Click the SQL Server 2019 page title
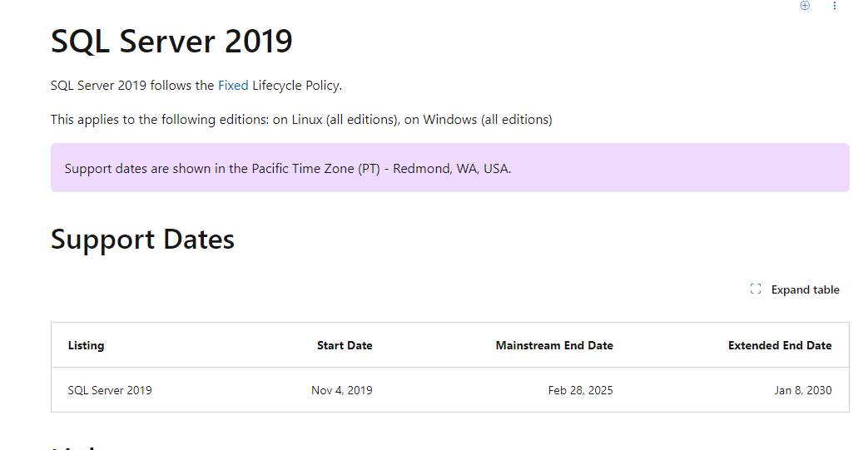The width and height of the screenshot is (868, 450). pyautogui.click(x=171, y=42)
